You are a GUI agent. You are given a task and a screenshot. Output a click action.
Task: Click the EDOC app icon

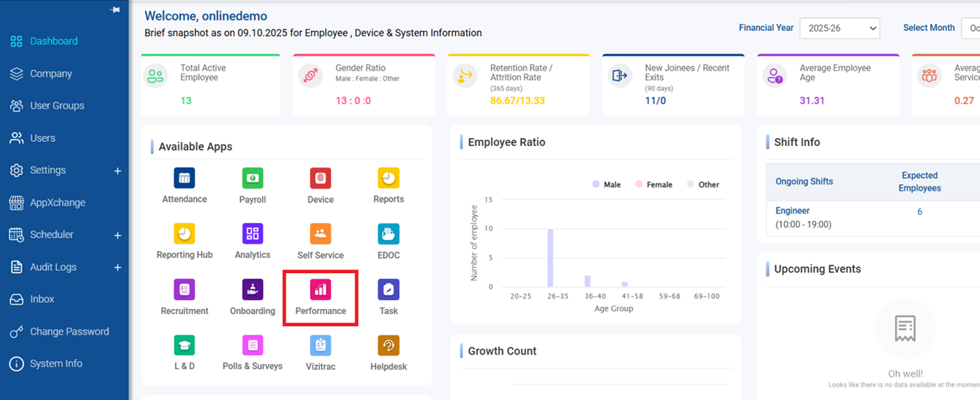[x=388, y=234]
